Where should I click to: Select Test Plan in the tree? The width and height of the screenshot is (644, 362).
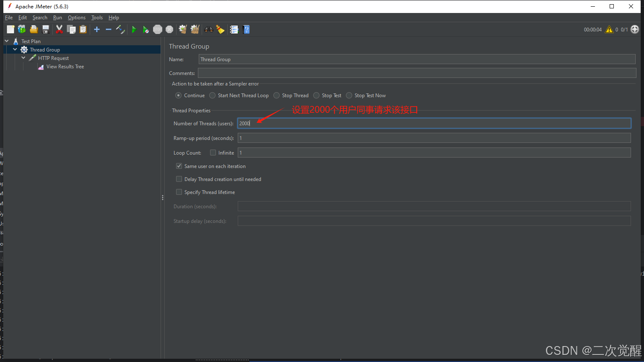tap(31, 41)
